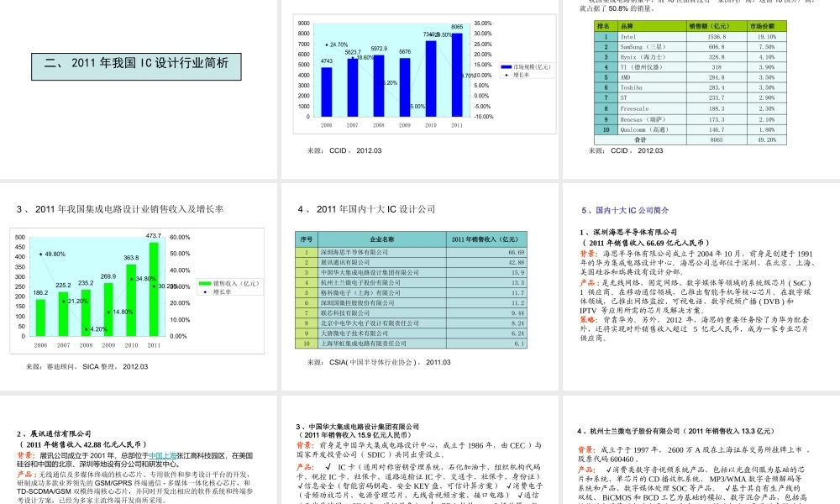
Task: Click the "473.7" label above the 2011 green bar
Action: click(154, 236)
